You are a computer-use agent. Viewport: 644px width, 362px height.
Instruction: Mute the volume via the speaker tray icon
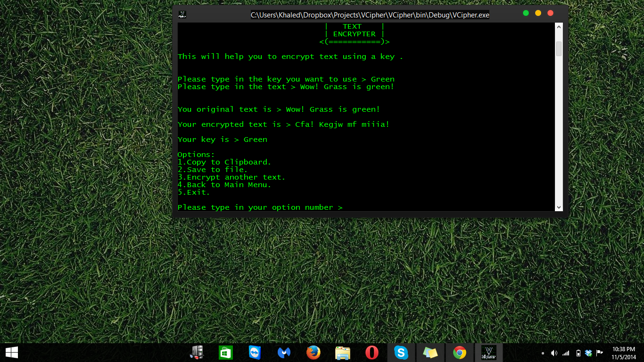(x=554, y=353)
